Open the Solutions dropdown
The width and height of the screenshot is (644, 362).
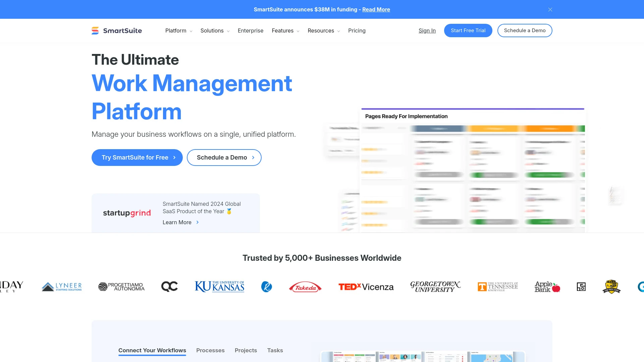tap(215, 31)
